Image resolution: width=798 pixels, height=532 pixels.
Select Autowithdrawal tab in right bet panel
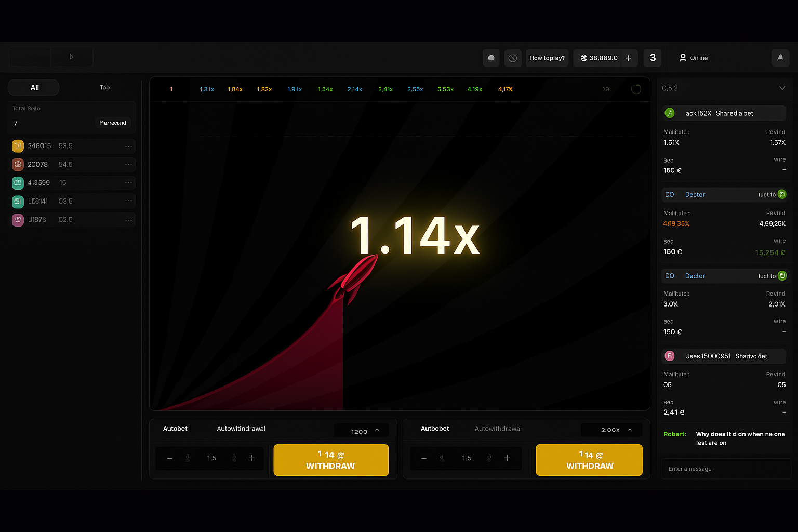(498, 429)
